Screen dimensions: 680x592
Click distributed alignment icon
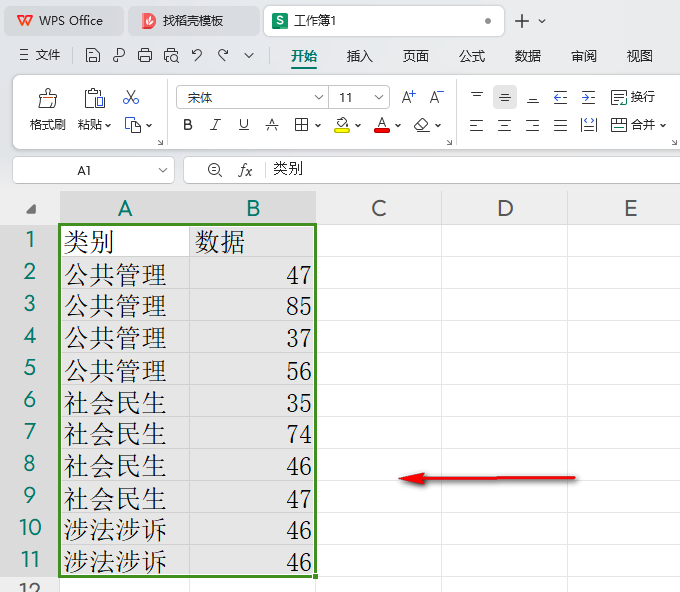point(588,125)
